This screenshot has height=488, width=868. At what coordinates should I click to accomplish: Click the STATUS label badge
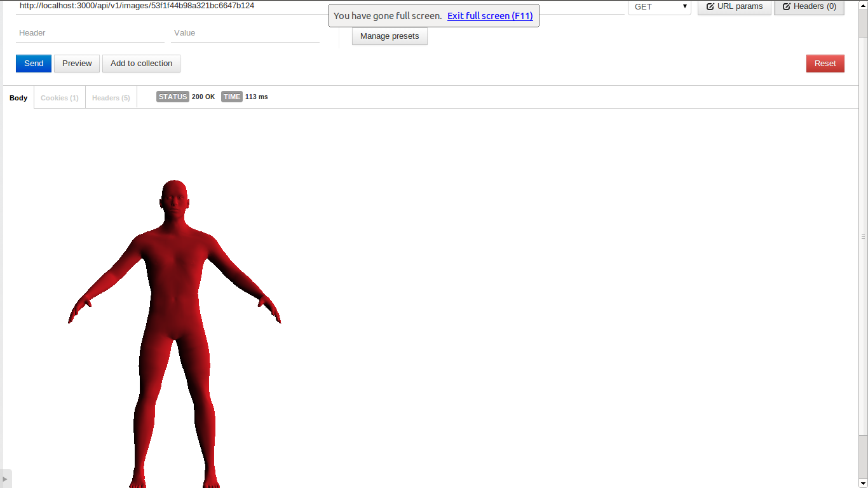click(x=173, y=97)
